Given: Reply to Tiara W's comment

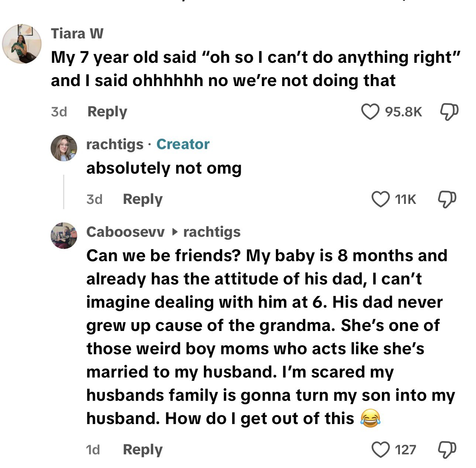Looking at the screenshot, I should click(x=107, y=112).
